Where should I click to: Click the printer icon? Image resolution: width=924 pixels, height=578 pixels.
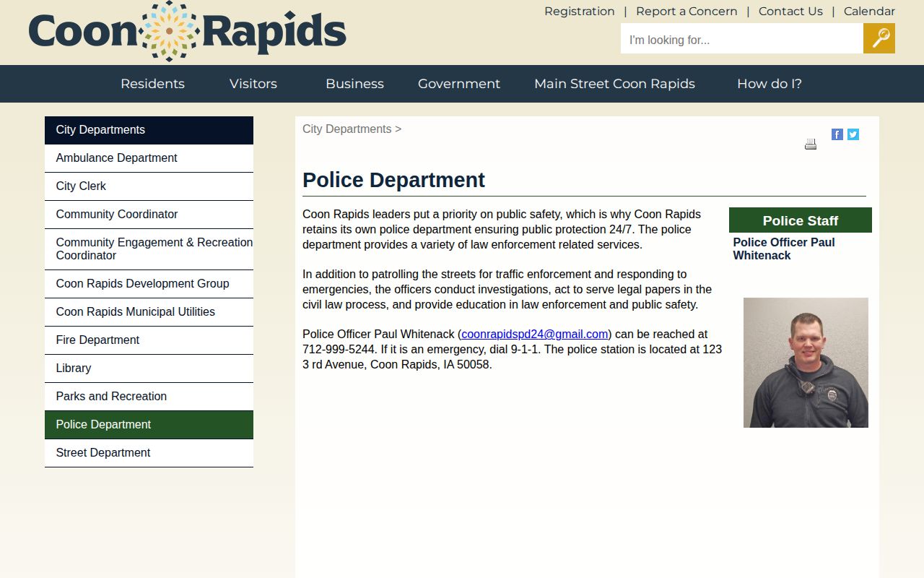click(811, 144)
